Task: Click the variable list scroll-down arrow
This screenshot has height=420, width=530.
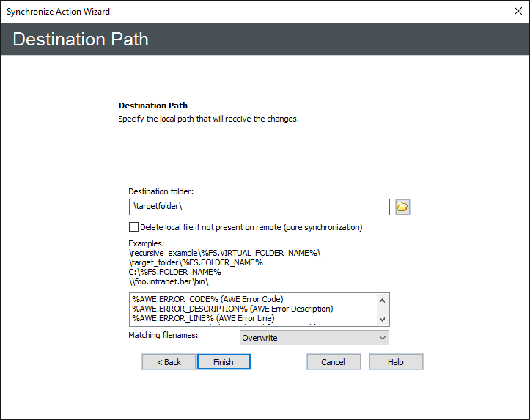Action: pos(382,320)
